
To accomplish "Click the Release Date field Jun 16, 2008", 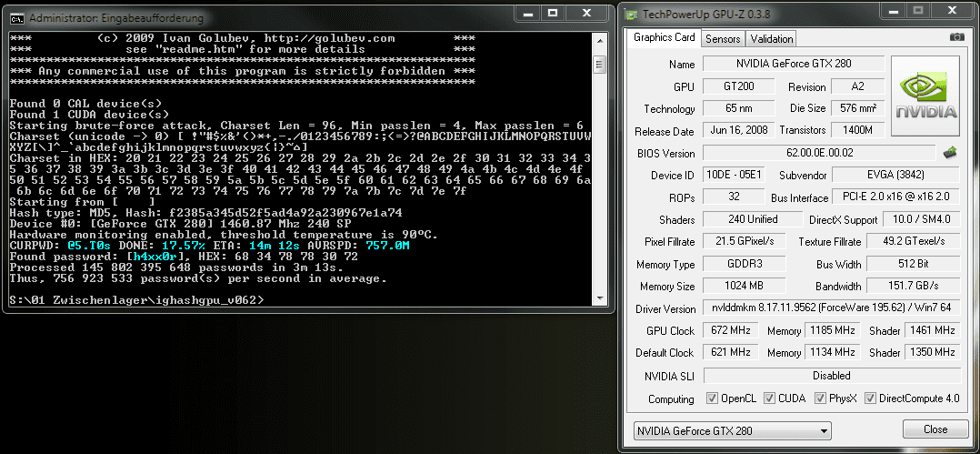I will 739,130.
